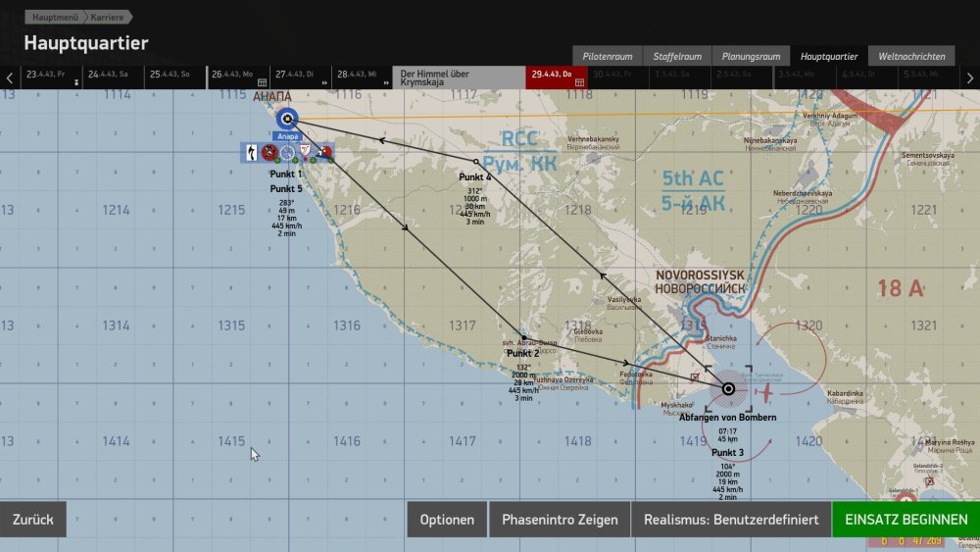Click the Phasenintro Zeigen button
The height and width of the screenshot is (552, 980).
pyautogui.click(x=559, y=520)
